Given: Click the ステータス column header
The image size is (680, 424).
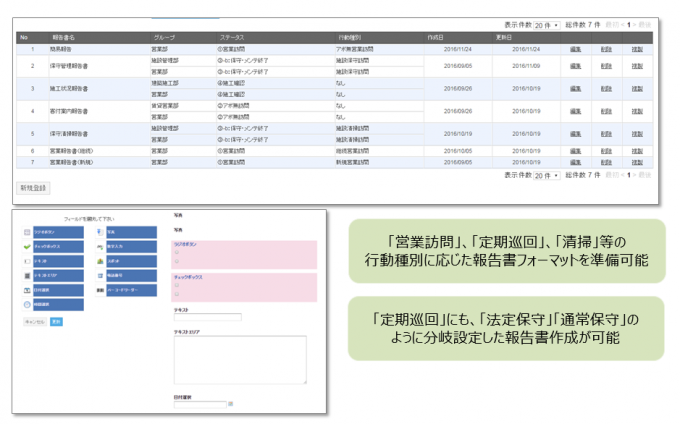Looking at the screenshot, I should (x=232, y=38).
